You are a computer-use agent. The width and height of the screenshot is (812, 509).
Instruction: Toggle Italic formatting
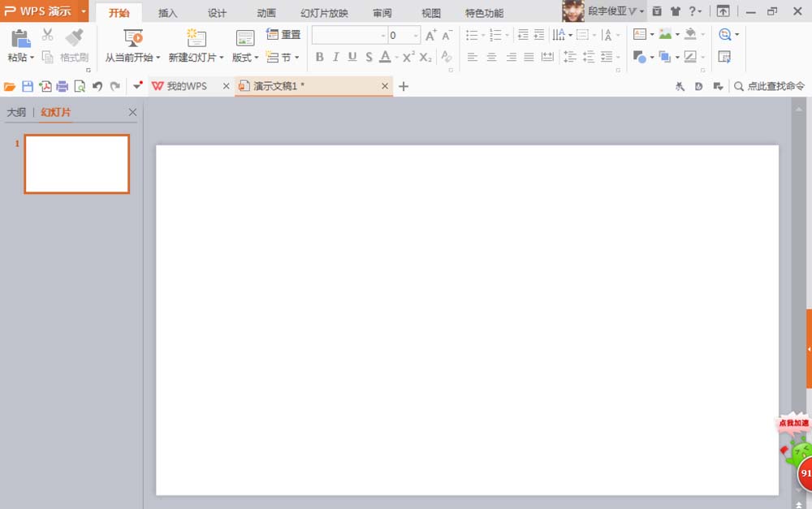(x=335, y=57)
